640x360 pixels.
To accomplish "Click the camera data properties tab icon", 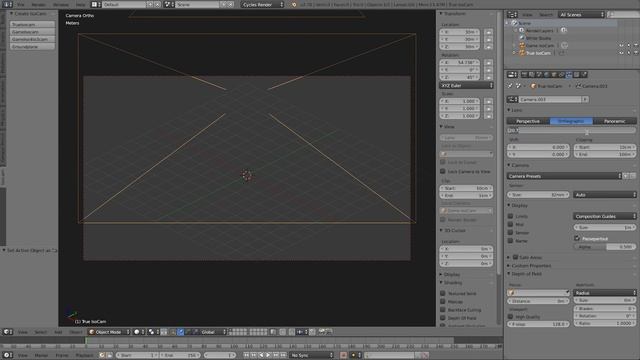I will pyautogui.click(x=569, y=75).
